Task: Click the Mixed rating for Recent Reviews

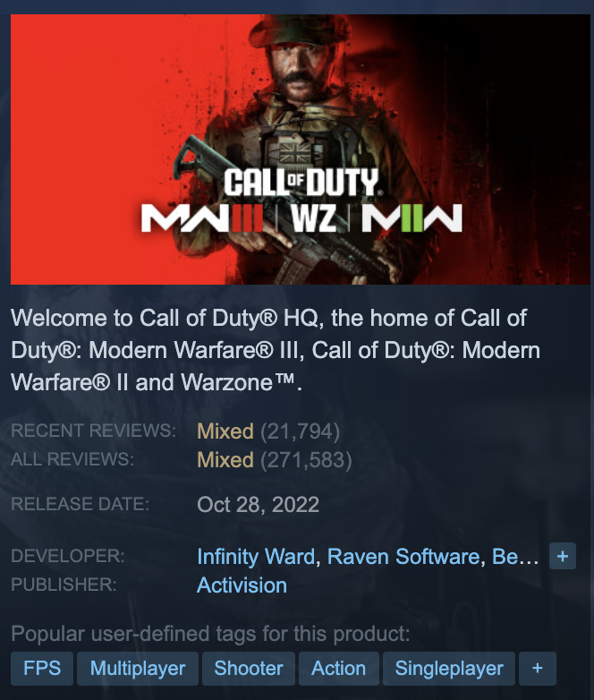Action: (225, 431)
